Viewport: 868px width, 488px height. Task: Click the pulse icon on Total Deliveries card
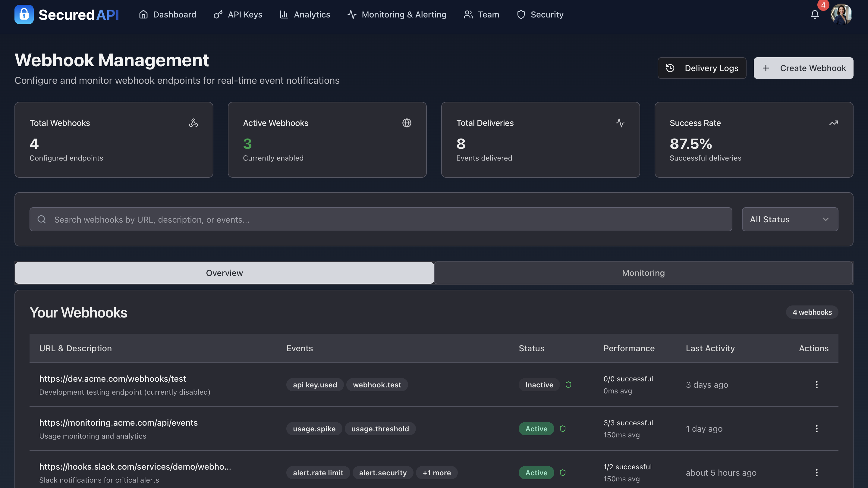pyautogui.click(x=621, y=123)
